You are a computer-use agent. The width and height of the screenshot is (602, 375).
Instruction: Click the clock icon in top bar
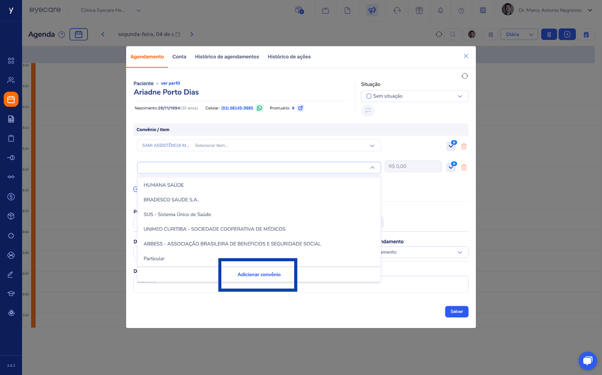tap(461, 10)
